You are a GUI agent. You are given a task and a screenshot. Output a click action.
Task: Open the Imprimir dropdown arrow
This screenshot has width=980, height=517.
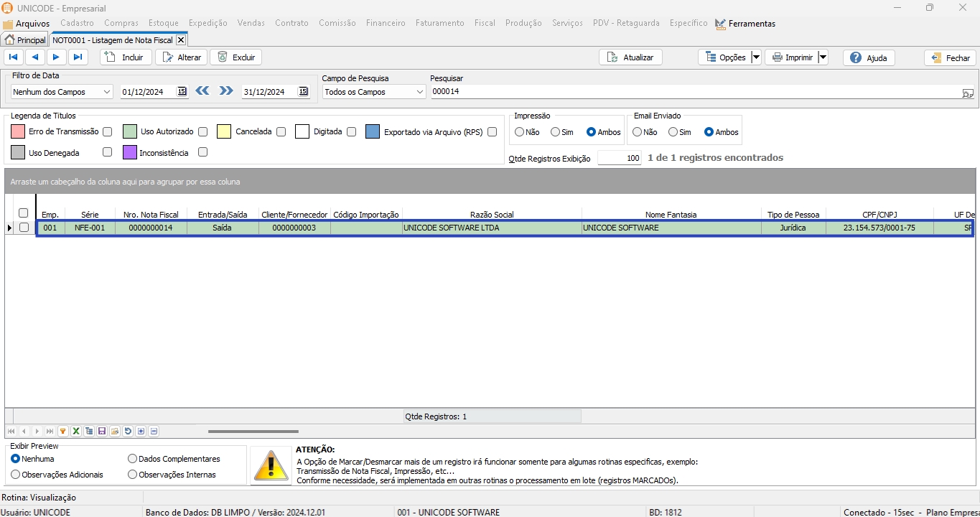823,57
